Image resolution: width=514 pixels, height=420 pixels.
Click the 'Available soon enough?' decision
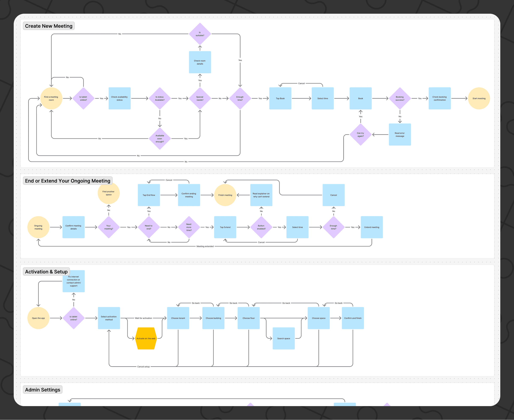160,139
